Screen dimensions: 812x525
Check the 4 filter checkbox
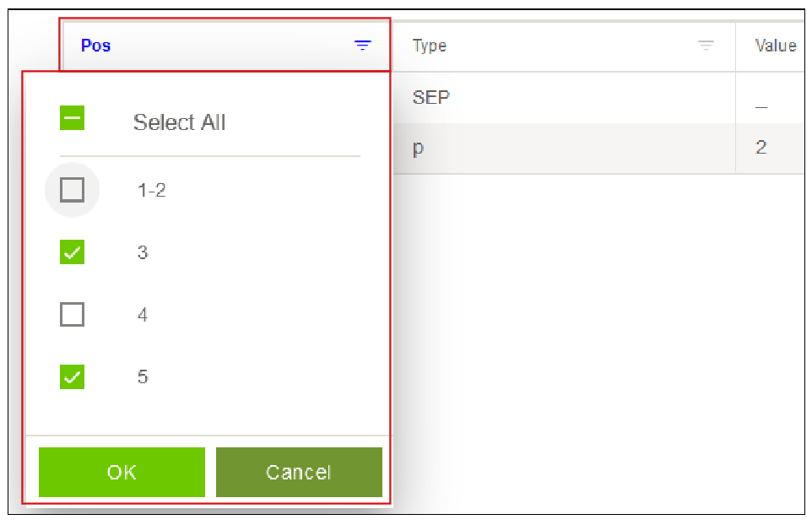pos(72,314)
